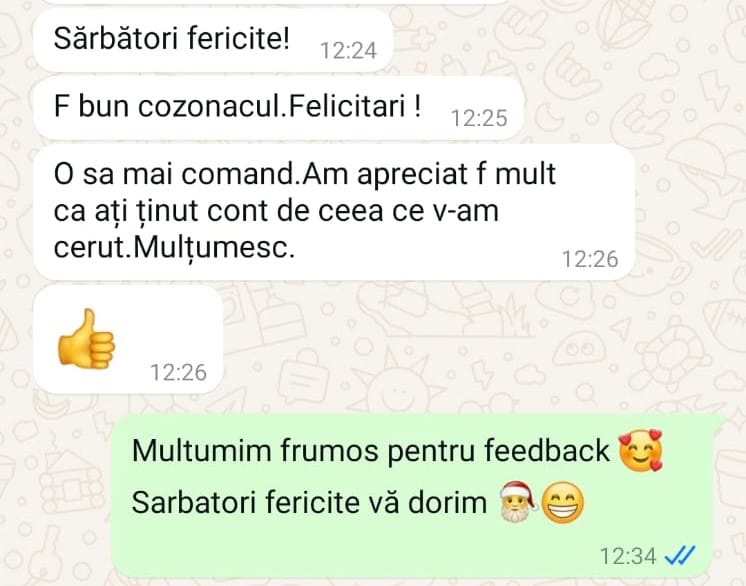The image size is (746, 586).
Task: Click the 12:26 timestamp of the long message
Action: coord(590,259)
